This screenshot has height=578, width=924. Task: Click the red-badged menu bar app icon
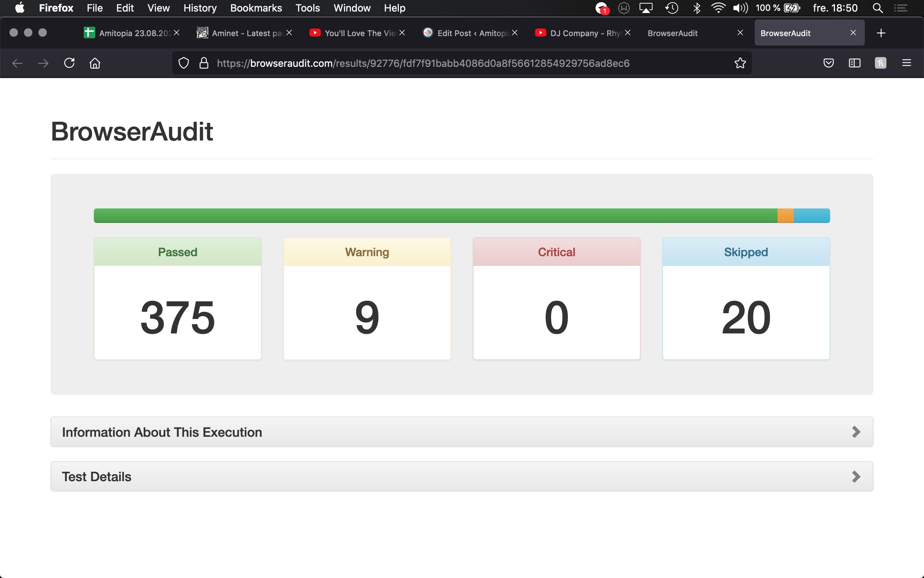(602, 8)
